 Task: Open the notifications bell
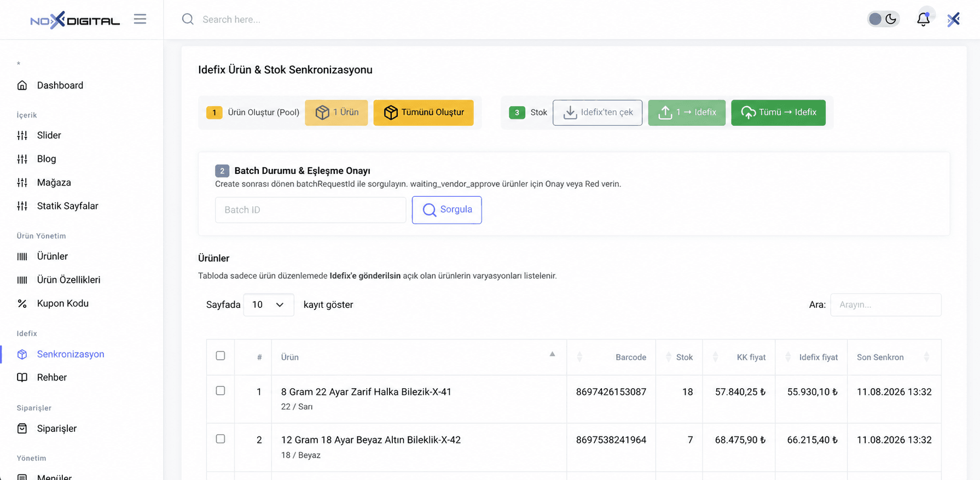click(923, 19)
